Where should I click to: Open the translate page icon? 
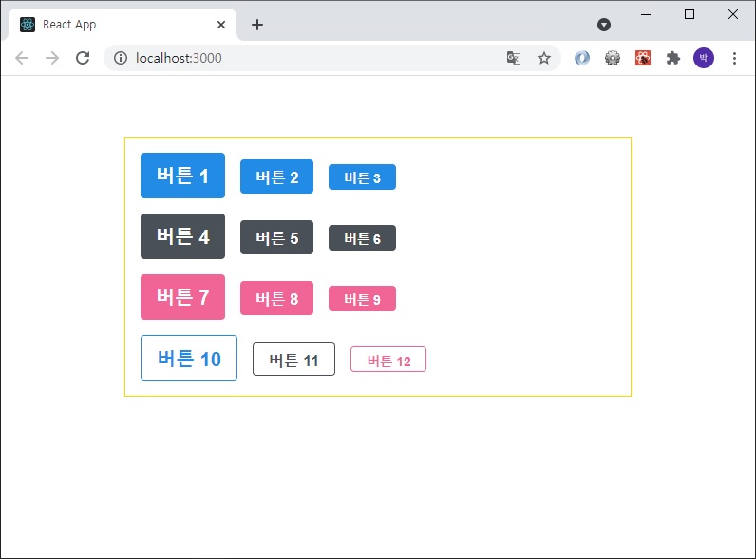pos(514,58)
